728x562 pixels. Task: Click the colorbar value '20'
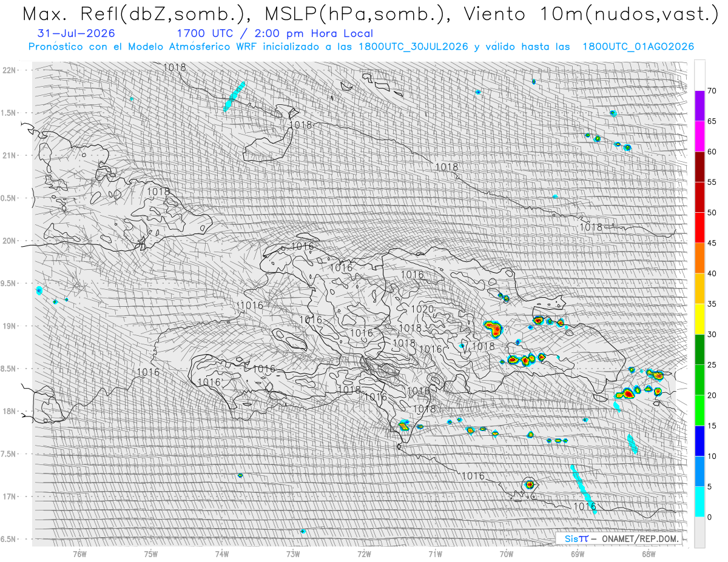712,395
